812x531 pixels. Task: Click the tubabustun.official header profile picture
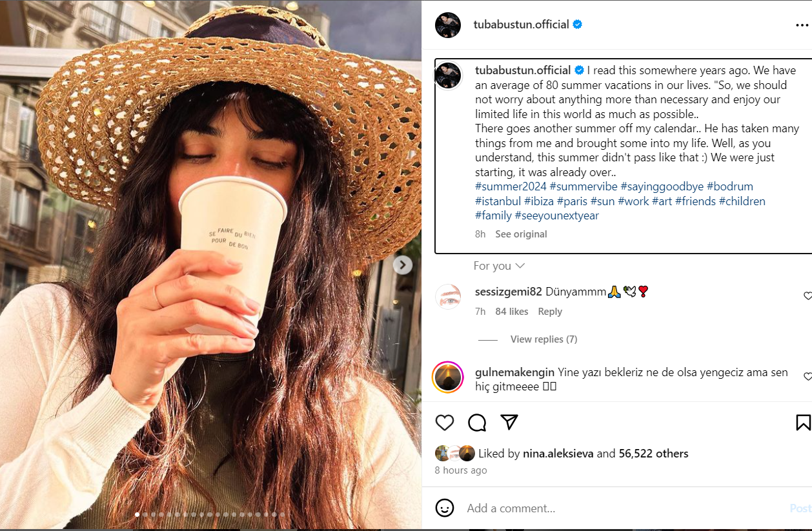pos(448,25)
